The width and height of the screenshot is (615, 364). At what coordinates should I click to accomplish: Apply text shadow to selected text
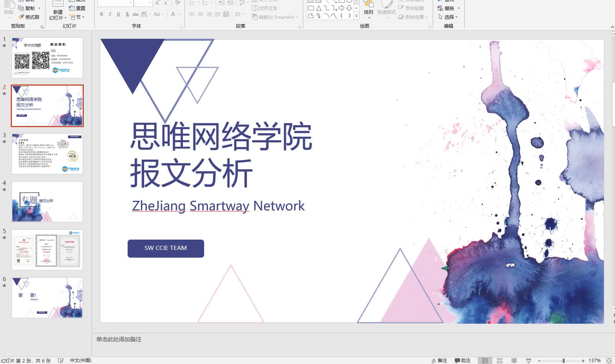(127, 14)
